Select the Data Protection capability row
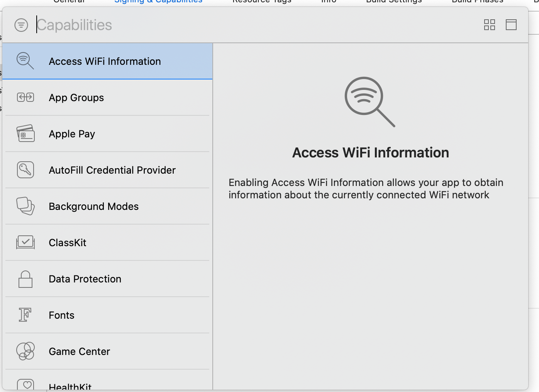 coord(85,279)
